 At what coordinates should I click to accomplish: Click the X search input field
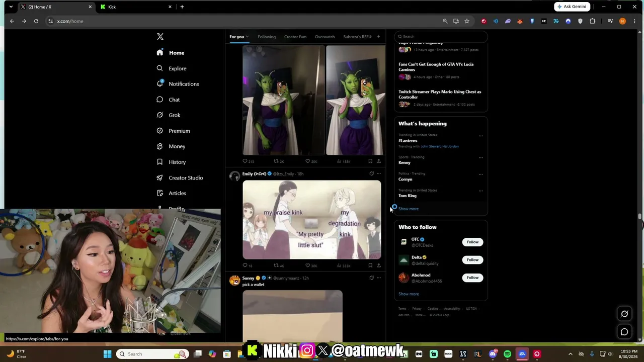pos(441,37)
